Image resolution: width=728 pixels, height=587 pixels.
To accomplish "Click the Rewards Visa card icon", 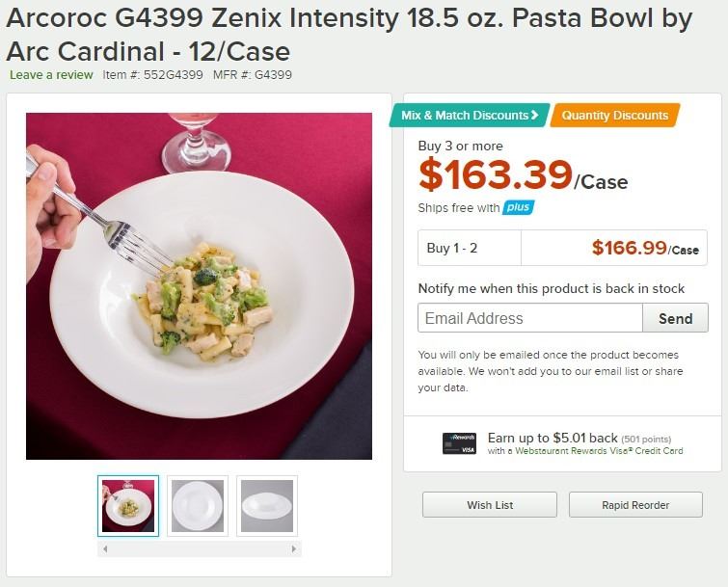I will coord(458,443).
